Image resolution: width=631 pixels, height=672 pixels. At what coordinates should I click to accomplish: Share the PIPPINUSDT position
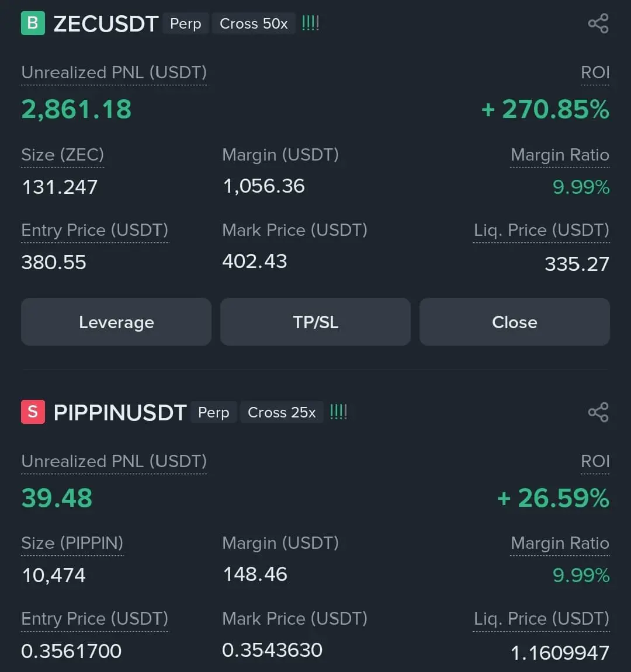tap(598, 412)
